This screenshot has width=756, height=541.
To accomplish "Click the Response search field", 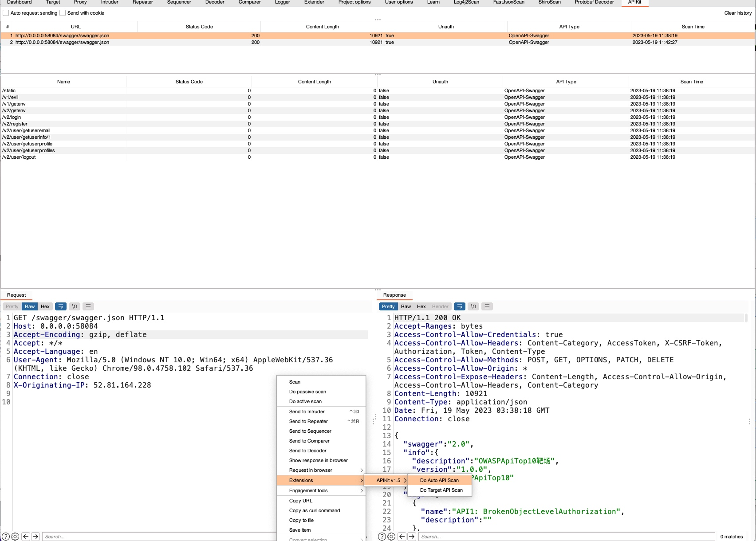I will tap(567, 537).
